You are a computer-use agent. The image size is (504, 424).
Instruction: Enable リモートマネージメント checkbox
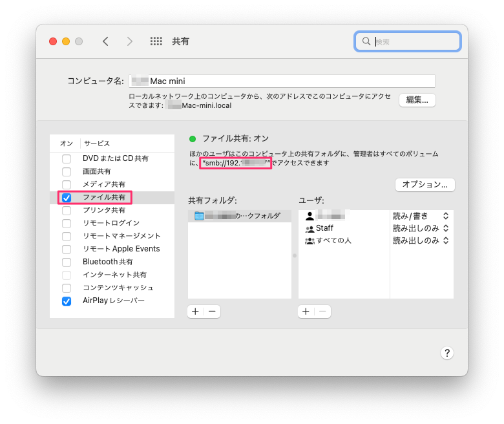[67, 237]
